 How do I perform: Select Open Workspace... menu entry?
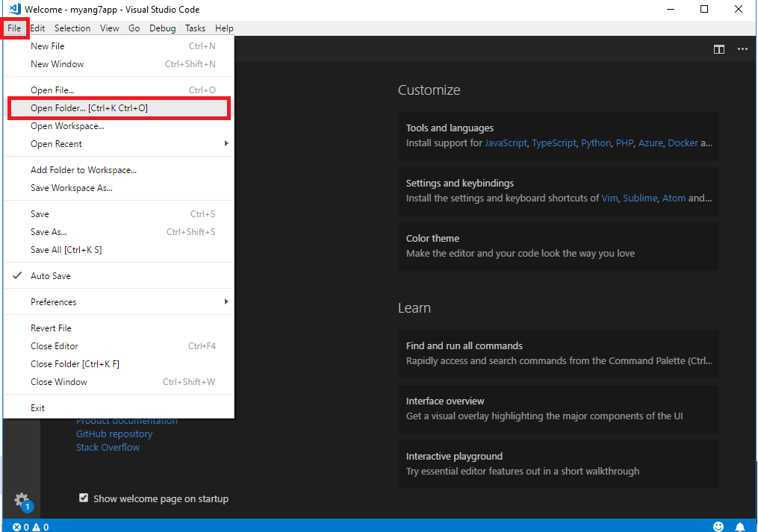pyautogui.click(x=119, y=125)
